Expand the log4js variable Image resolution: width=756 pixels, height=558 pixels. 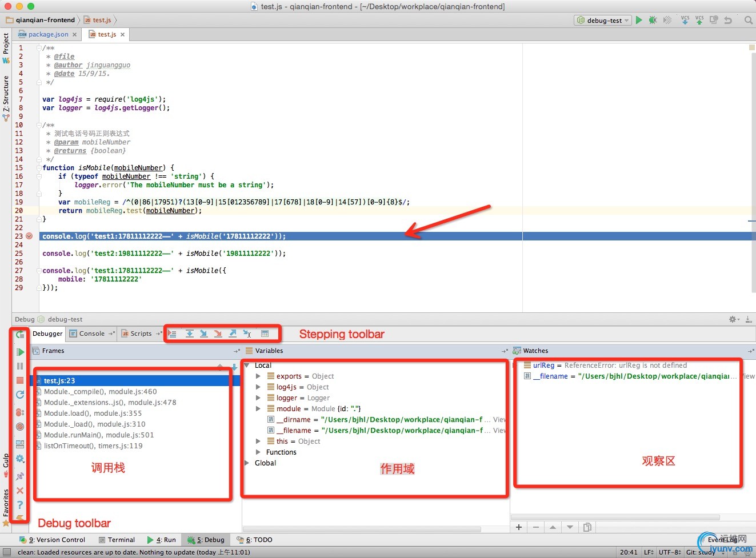[258, 387]
